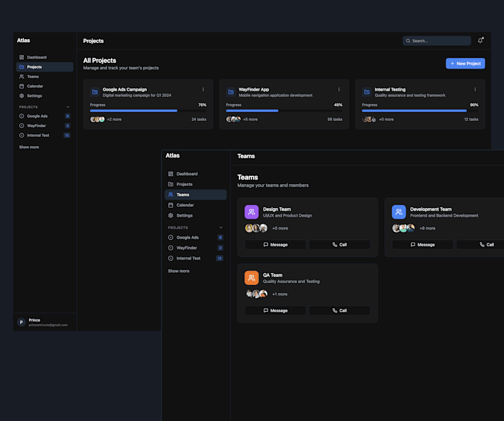Collapse the PROJECTS section in Teams window sidebar
This screenshot has width=504, height=421.
(221, 228)
